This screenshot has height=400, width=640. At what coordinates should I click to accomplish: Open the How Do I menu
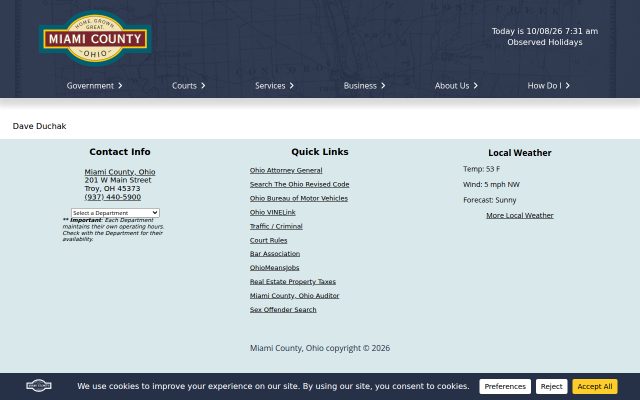(x=544, y=86)
